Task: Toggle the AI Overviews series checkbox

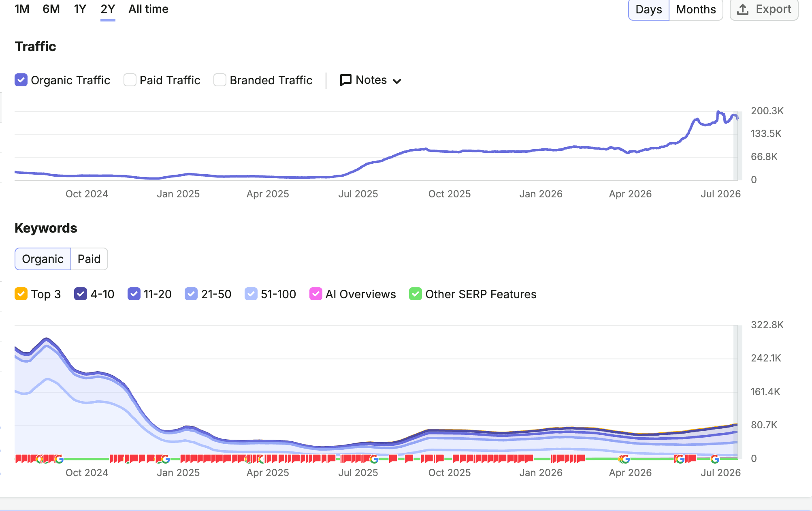Action: (x=315, y=294)
